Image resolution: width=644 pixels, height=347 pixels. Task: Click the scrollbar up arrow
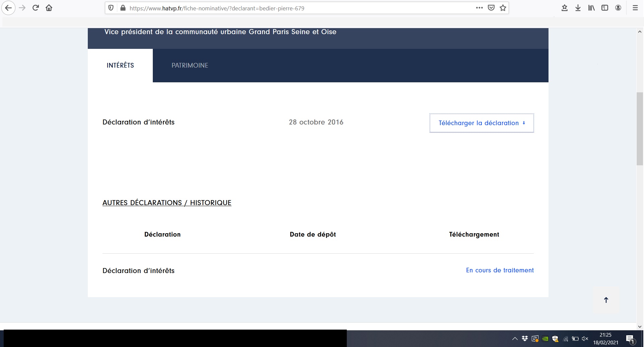click(x=640, y=32)
